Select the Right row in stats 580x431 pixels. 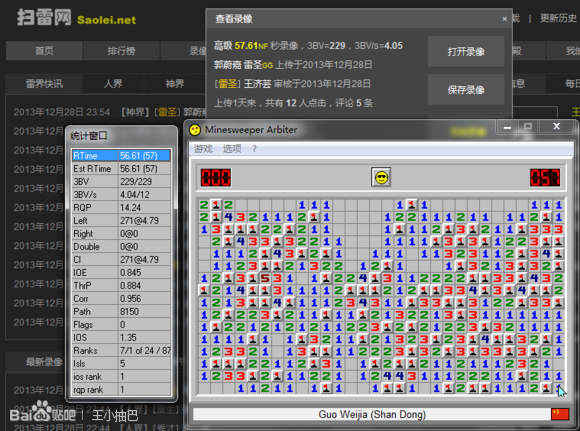point(121,234)
